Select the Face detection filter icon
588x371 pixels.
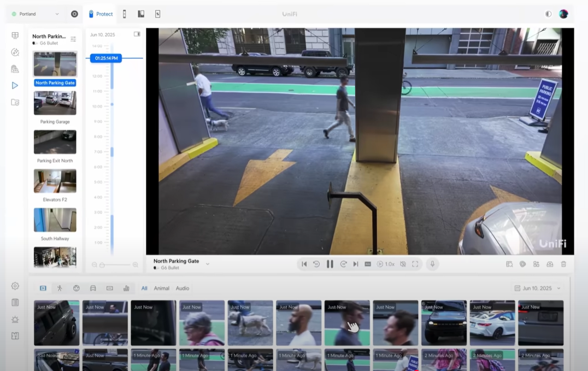tap(76, 288)
